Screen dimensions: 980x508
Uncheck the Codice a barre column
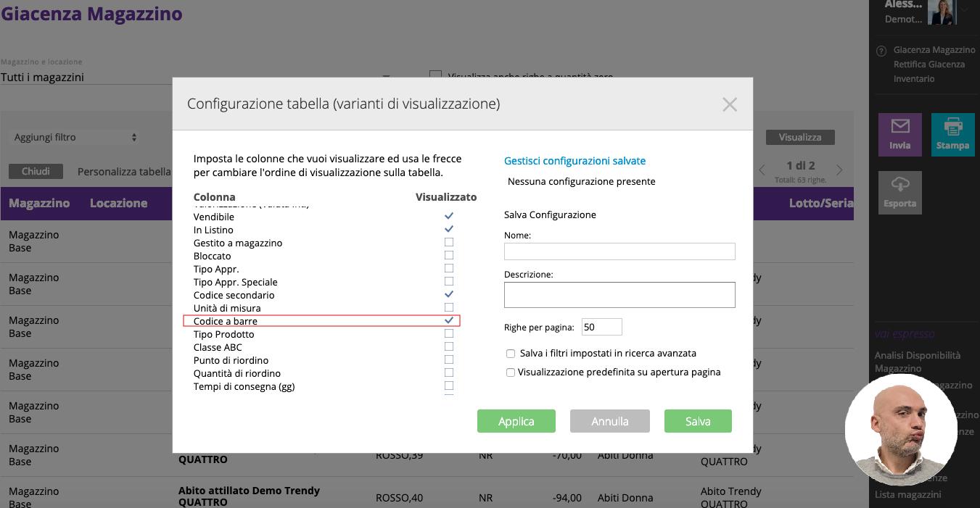(449, 320)
